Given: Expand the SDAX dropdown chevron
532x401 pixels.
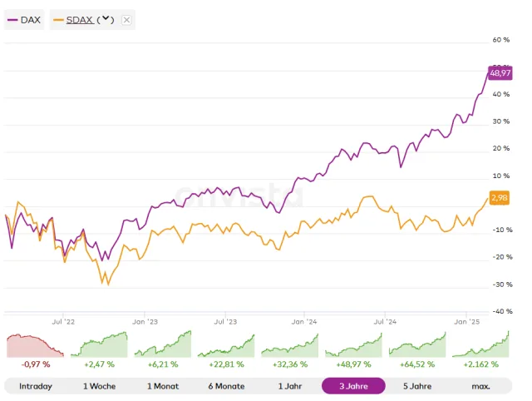Looking at the screenshot, I should 106,19.
